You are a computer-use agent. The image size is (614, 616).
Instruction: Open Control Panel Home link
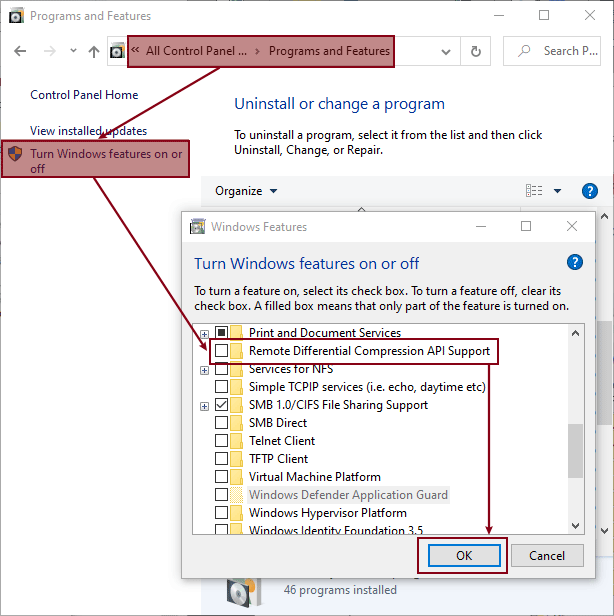pyautogui.click(x=84, y=95)
